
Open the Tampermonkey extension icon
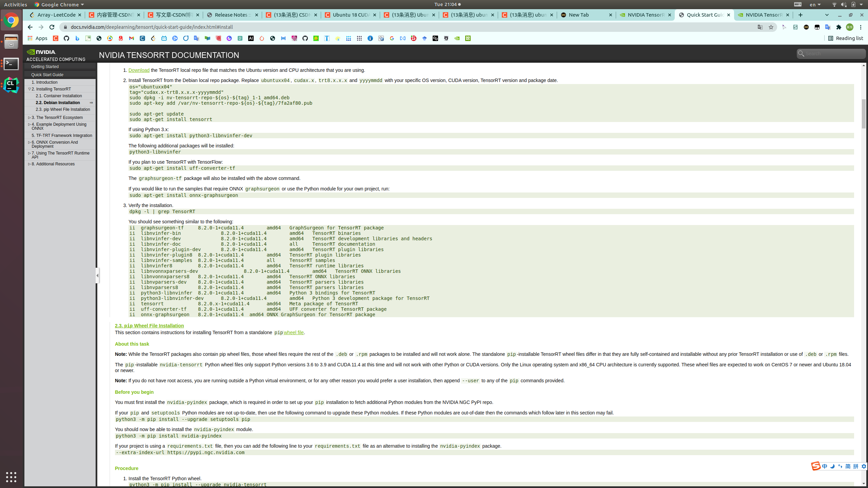[817, 27]
